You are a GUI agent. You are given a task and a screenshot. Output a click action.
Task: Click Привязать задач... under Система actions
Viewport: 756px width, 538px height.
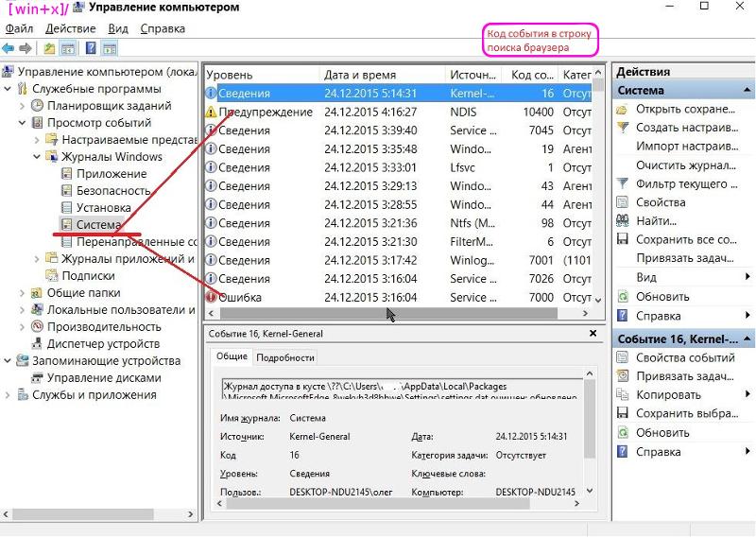(x=684, y=258)
